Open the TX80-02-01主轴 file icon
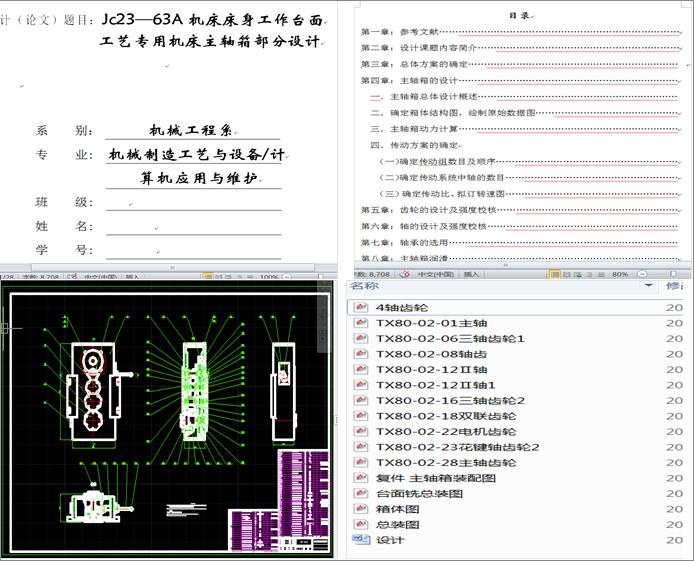Image resolution: width=694 pixels, height=561 pixels. (361, 323)
